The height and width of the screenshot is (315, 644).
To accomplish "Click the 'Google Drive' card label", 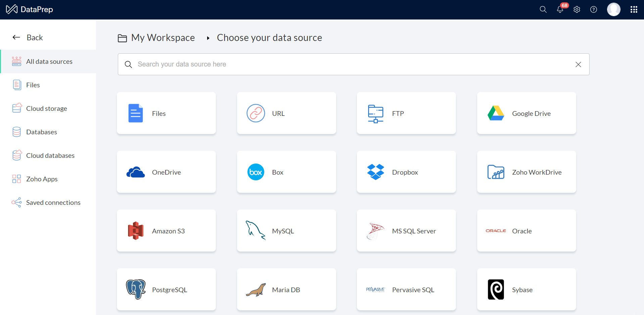I will (531, 114).
